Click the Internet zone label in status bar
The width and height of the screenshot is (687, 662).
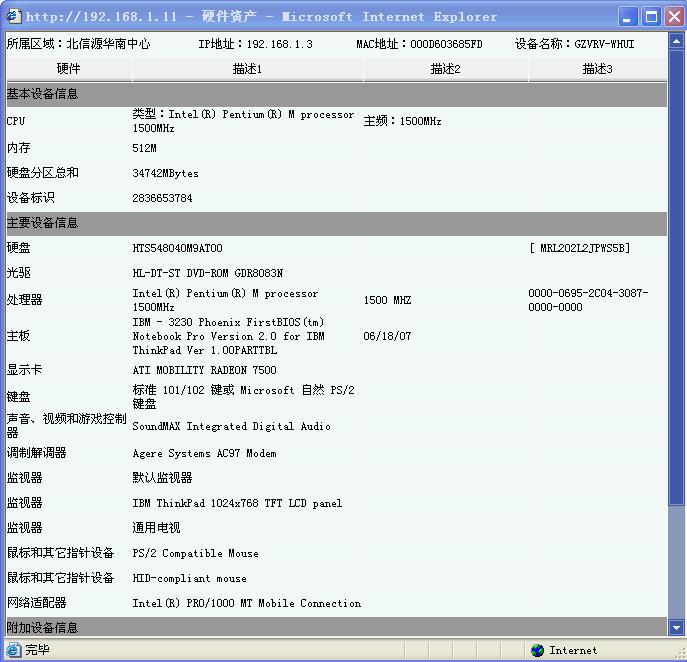click(574, 650)
